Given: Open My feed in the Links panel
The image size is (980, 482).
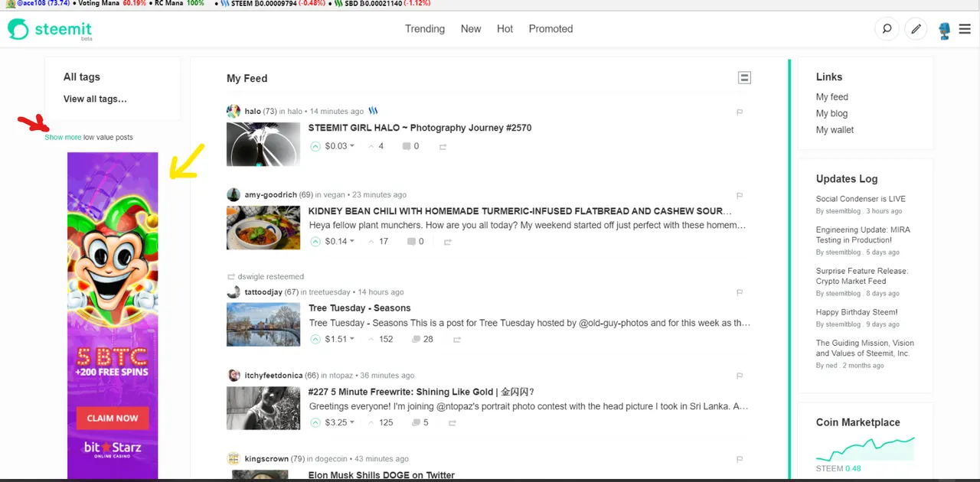Looking at the screenshot, I should (x=832, y=97).
